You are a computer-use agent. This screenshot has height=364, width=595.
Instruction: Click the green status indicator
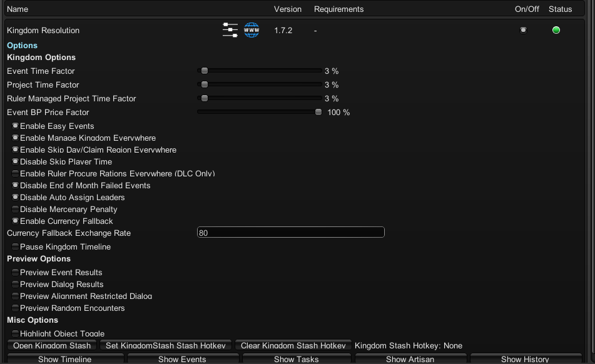556,30
